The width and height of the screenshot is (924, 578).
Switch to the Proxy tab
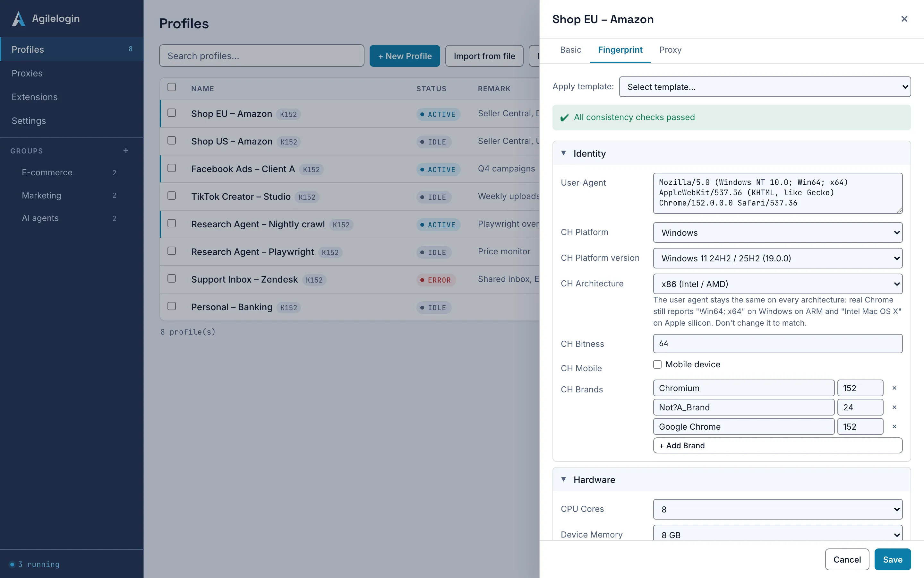(x=670, y=50)
